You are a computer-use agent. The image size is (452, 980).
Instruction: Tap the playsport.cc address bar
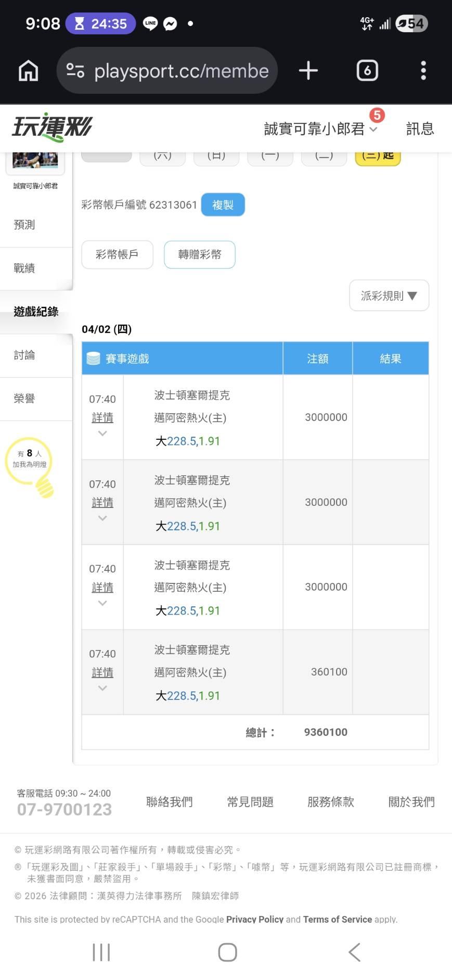[181, 71]
